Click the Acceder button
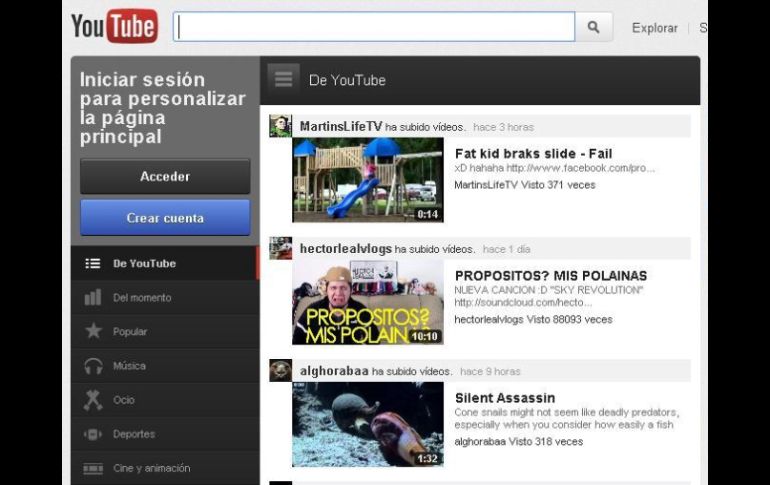Image resolution: width=770 pixels, height=485 pixels. point(165,176)
